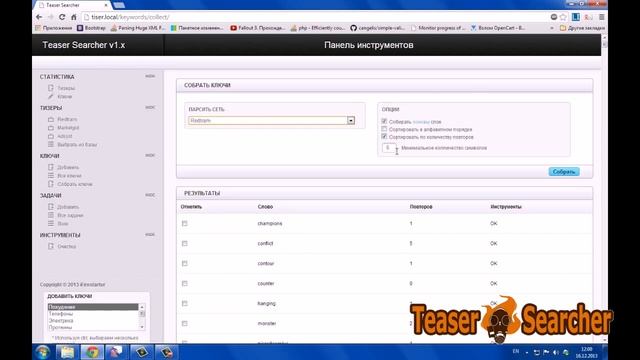Image resolution: width=640 pixels, height=360 pixels.
Task: Open the GitHub simple-vali bookmark
Action: point(378,28)
